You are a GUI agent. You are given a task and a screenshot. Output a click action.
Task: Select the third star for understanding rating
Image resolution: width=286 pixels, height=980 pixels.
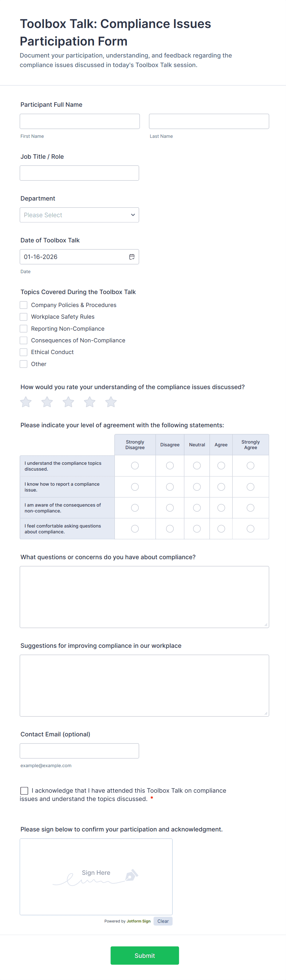(68, 402)
